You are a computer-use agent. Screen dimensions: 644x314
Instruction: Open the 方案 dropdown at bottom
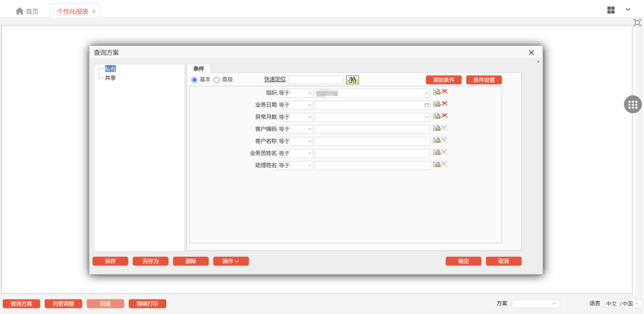[x=536, y=304]
